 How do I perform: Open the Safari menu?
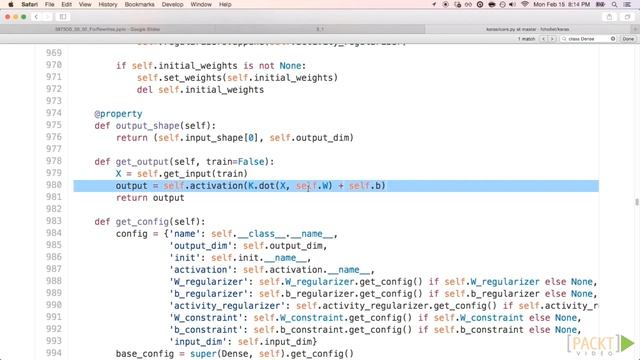tap(29, 4)
